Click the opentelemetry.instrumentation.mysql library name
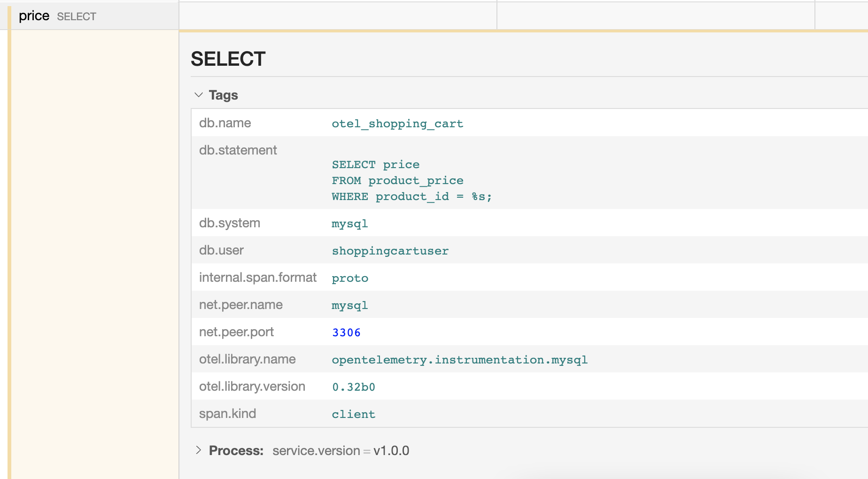The width and height of the screenshot is (868, 479). [x=459, y=360]
